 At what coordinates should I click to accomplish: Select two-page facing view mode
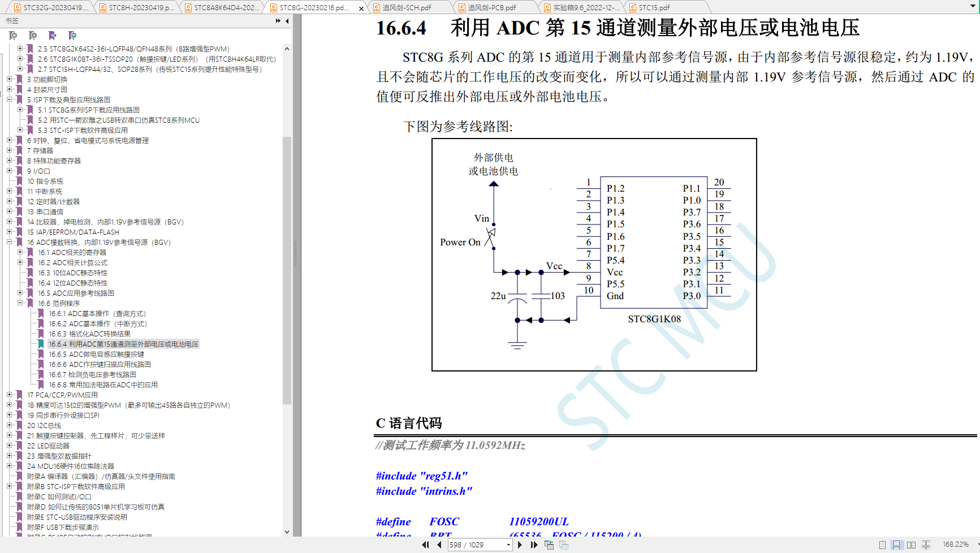[x=911, y=545]
